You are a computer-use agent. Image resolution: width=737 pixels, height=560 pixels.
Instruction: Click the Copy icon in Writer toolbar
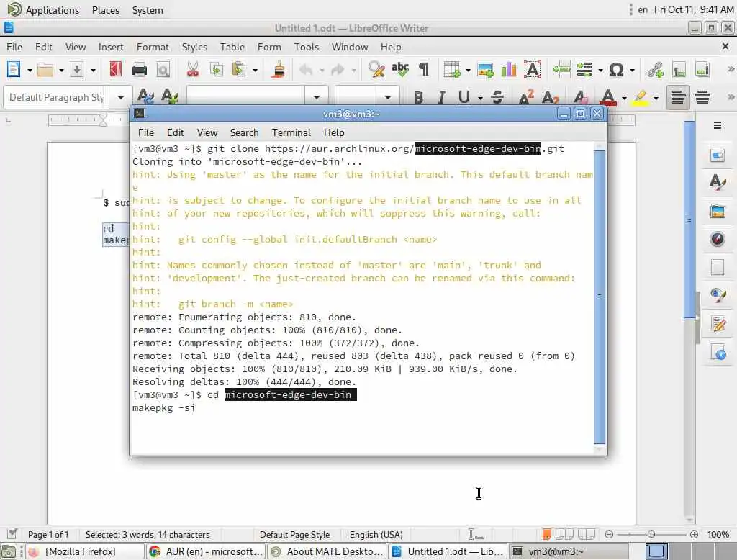coord(216,70)
